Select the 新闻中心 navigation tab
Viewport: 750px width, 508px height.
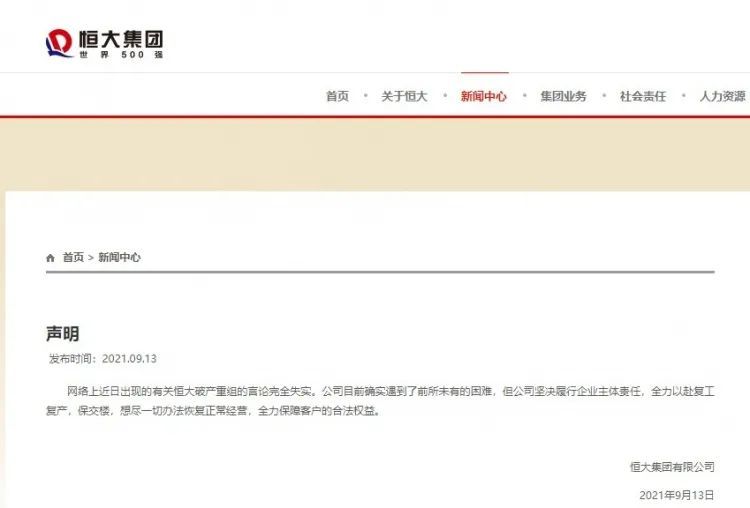coord(484,96)
